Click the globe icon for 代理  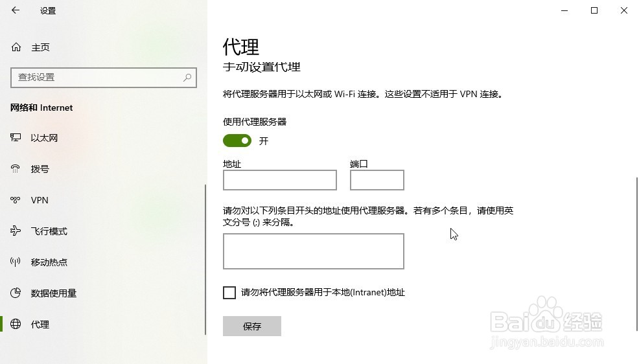click(x=16, y=324)
